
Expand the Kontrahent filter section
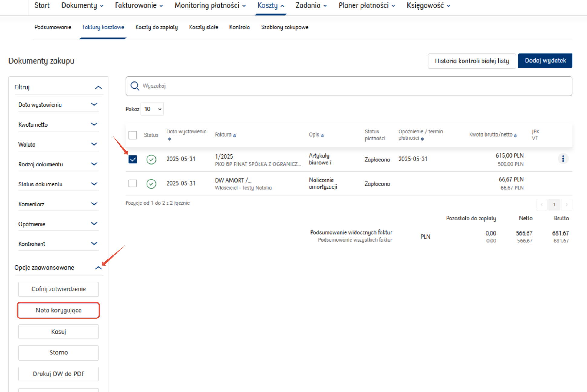click(x=94, y=244)
